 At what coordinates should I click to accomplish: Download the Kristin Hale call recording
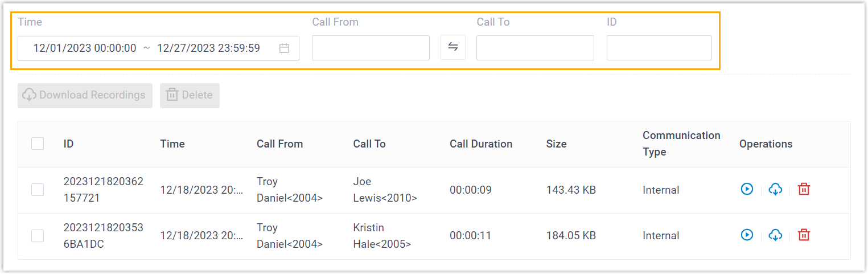click(x=775, y=235)
